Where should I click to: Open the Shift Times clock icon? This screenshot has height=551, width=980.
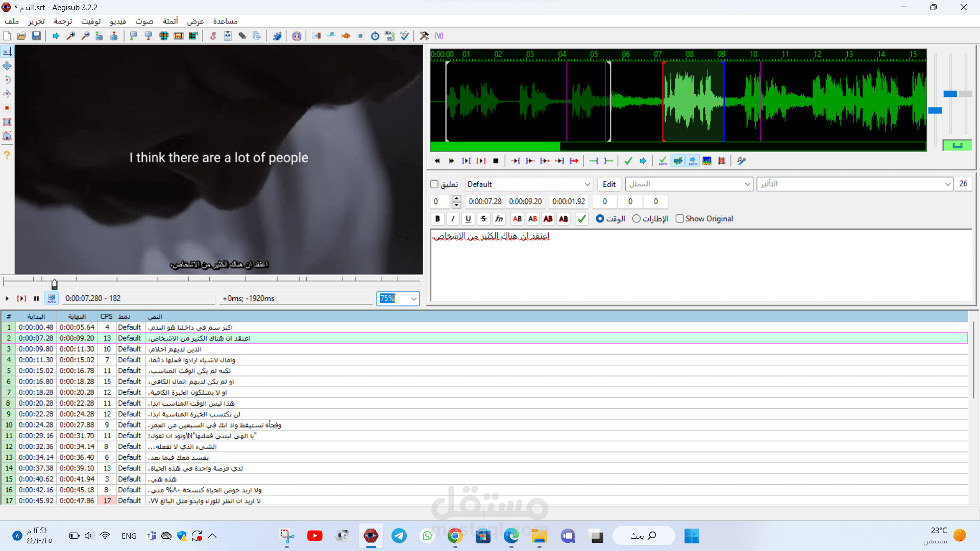pyautogui.click(x=375, y=36)
